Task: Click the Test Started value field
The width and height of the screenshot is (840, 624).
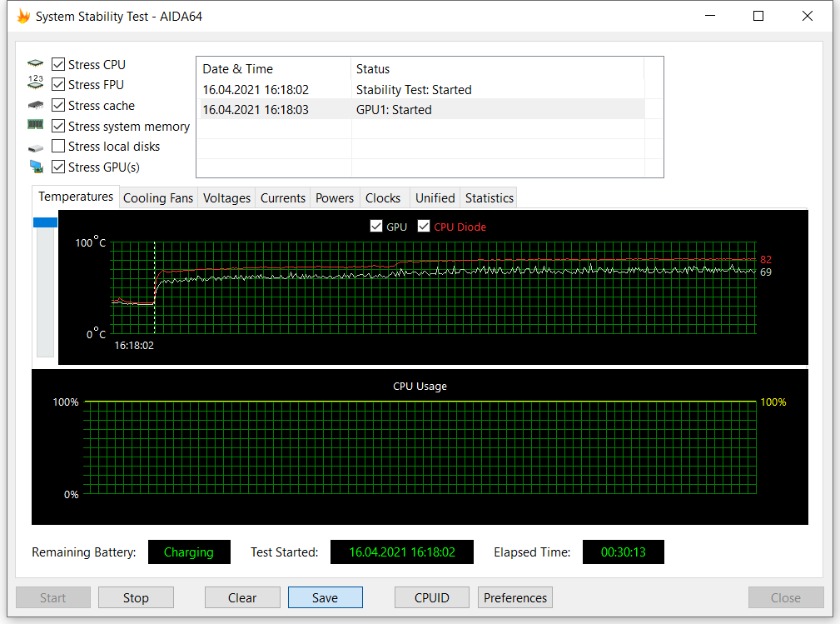Action: [x=402, y=552]
